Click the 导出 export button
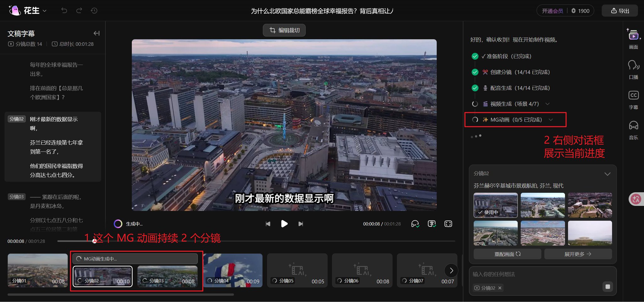The image size is (644, 302). tap(620, 11)
